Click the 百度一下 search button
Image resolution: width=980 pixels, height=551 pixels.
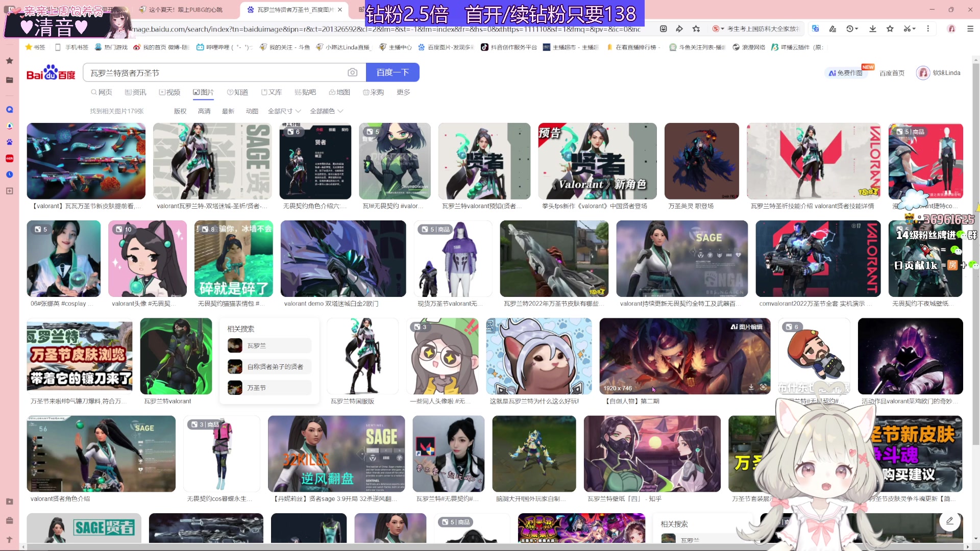click(x=393, y=72)
